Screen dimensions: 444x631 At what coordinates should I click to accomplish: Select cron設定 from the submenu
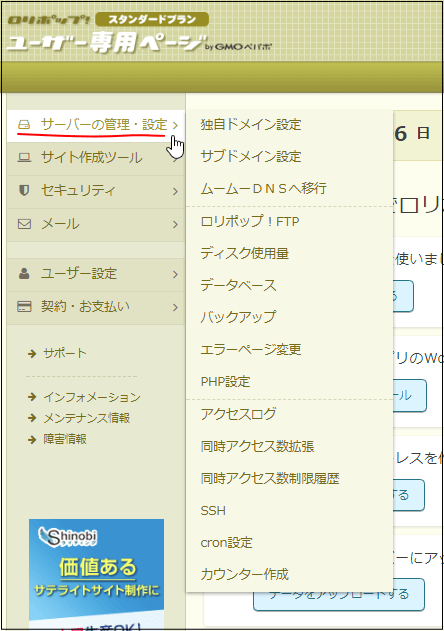coord(226,542)
